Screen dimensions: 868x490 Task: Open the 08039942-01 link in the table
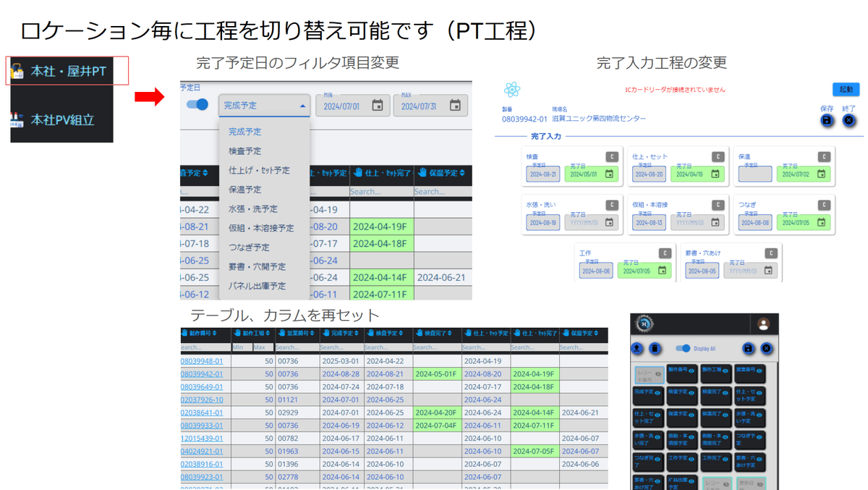pos(202,374)
